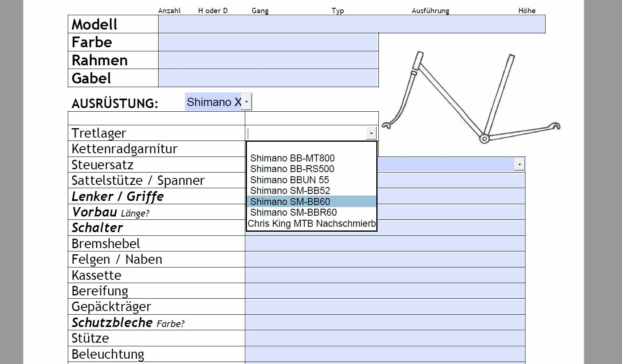
Task: Choose Shimano BBUN 55 option
Action: click(x=311, y=180)
